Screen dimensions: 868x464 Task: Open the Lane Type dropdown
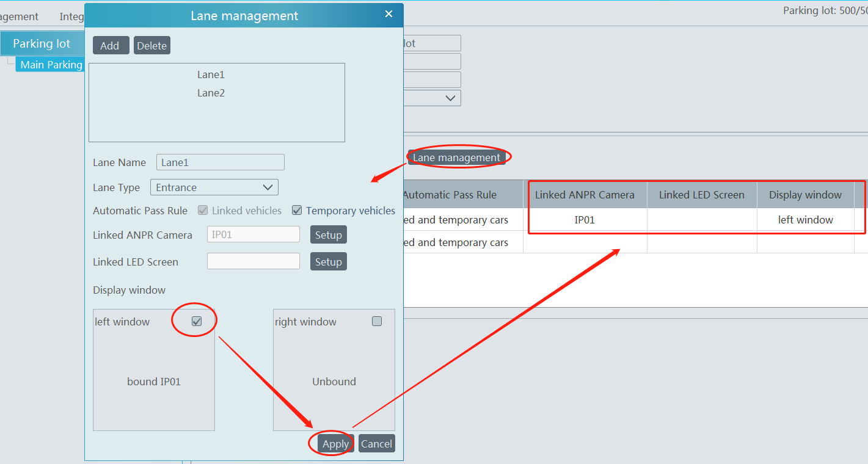pyautogui.click(x=214, y=187)
